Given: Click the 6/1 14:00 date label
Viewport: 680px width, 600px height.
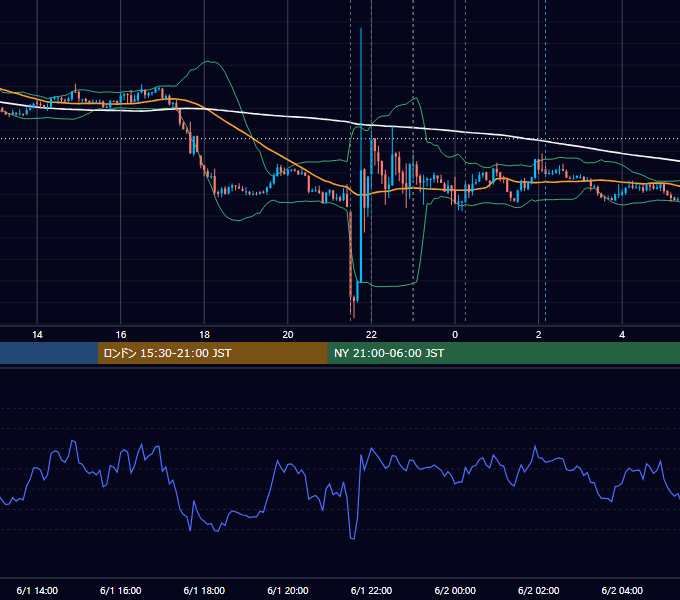Looking at the screenshot, I should point(37,590).
